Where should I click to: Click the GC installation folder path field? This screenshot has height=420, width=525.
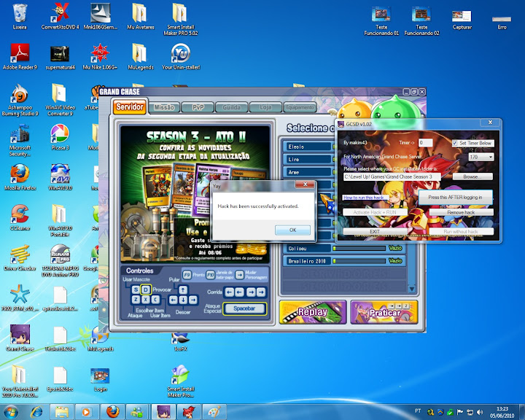[392, 176]
